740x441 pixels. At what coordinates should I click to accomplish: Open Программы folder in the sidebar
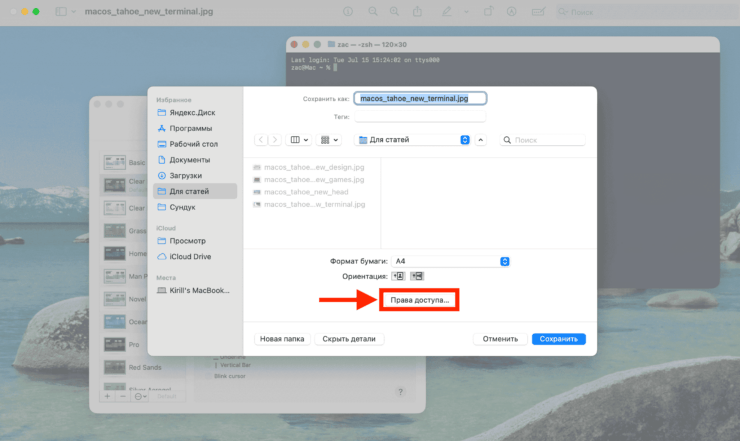[190, 128]
